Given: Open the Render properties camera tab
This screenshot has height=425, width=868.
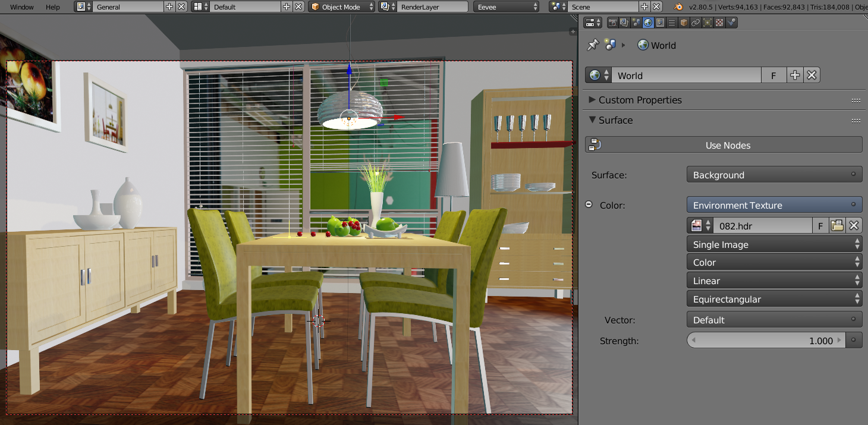Looking at the screenshot, I should pos(612,23).
